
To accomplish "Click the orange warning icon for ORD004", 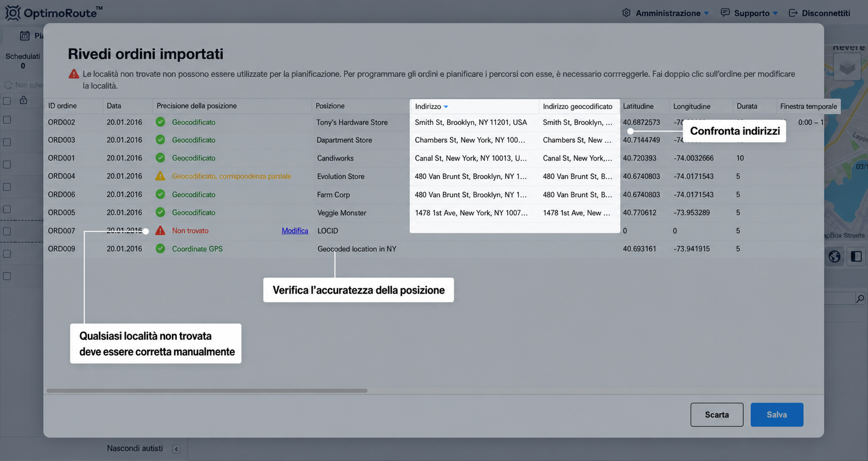I will click(160, 176).
